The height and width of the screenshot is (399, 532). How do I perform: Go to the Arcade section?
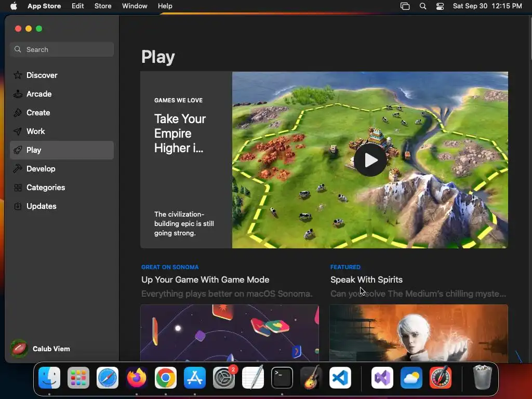(62, 94)
